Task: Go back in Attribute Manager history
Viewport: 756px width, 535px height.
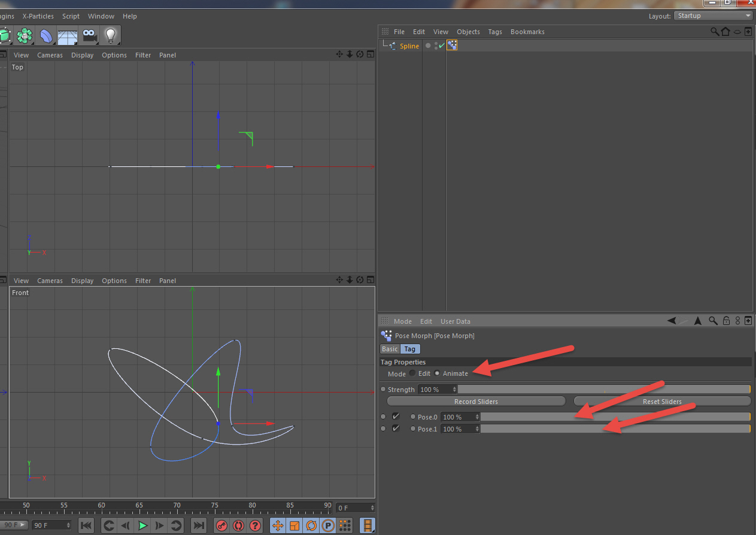Action: pos(672,321)
